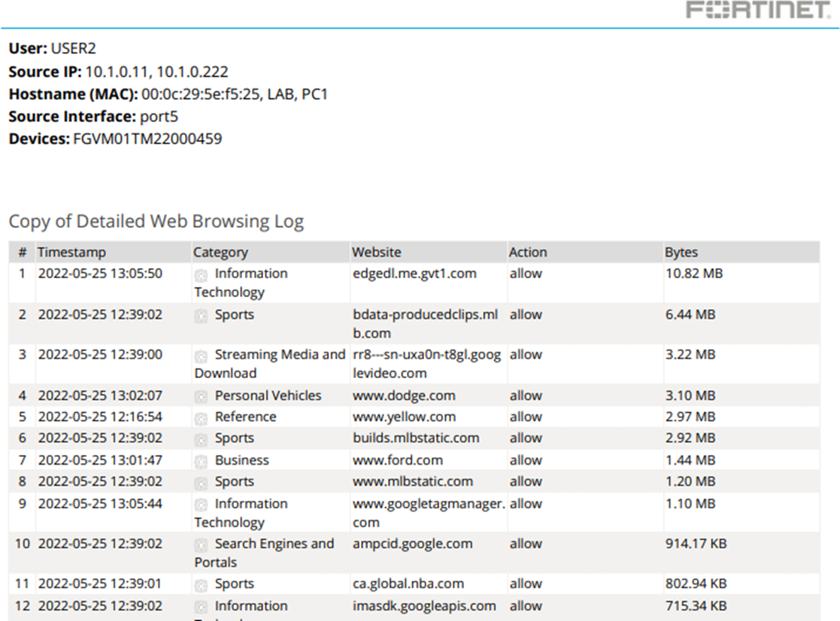Click timestamp 2022-05-25 13:01:47
Image resolution: width=840 pixels, height=621 pixels.
point(100,460)
